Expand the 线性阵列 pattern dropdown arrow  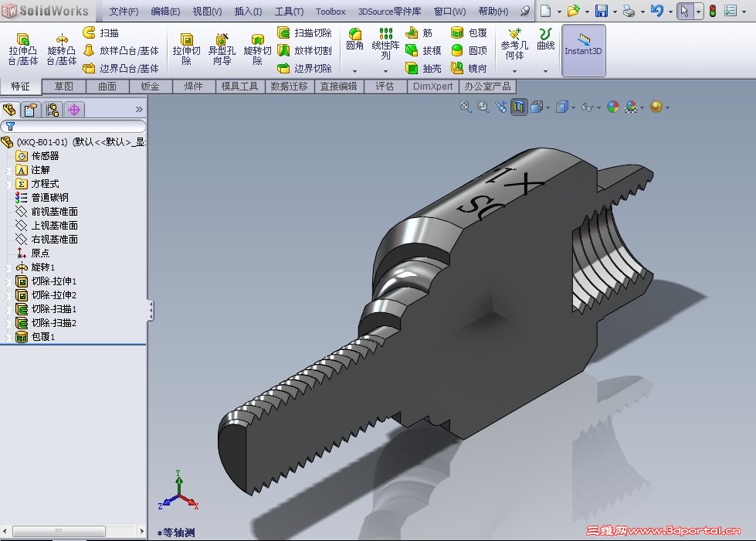(x=385, y=71)
